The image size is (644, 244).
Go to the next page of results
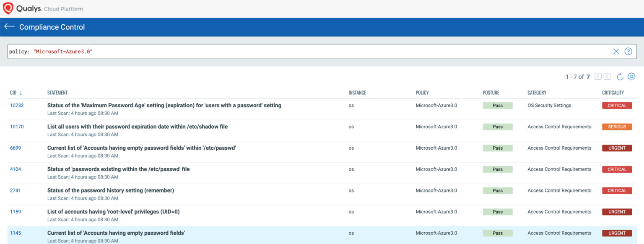(607, 76)
